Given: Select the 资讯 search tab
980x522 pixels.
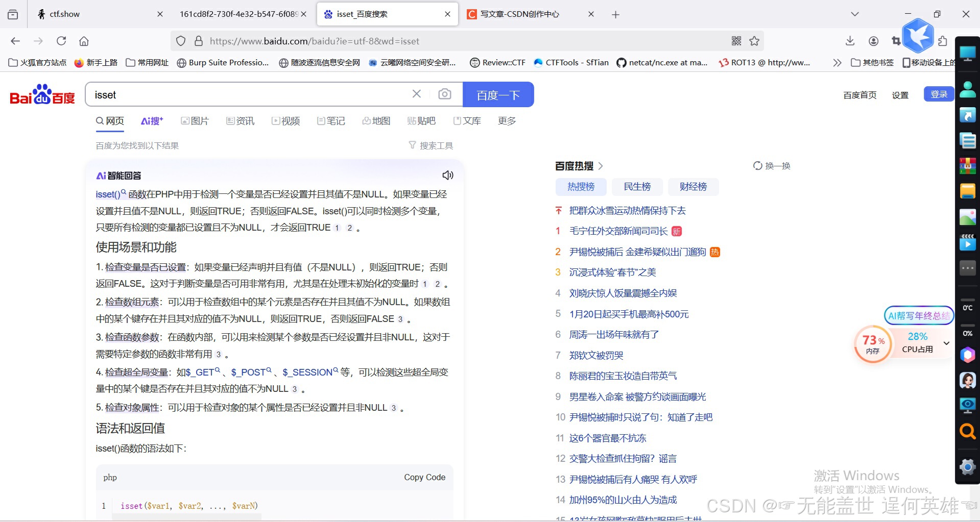Looking at the screenshot, I should click(241, 121).
